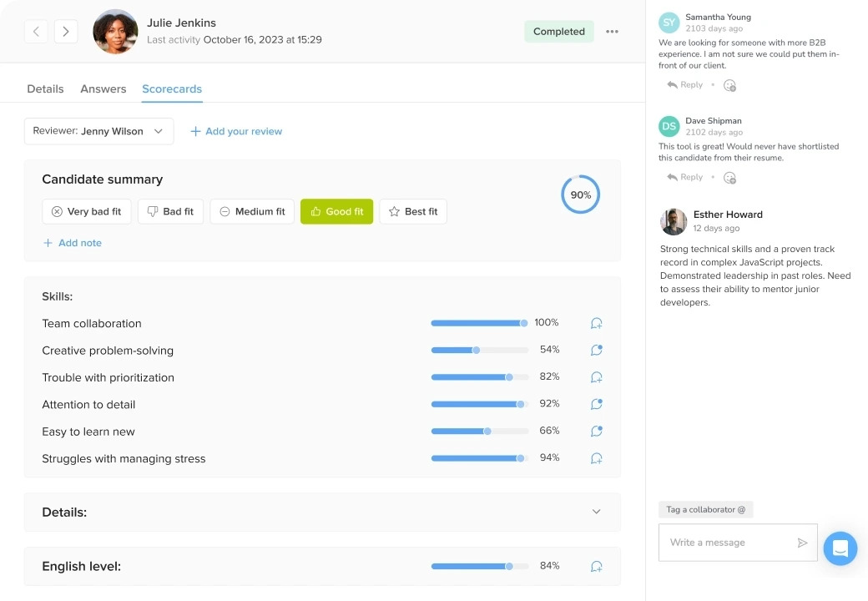Select the Very bad fit rating
Screen dimensions: 868x601
86,211
